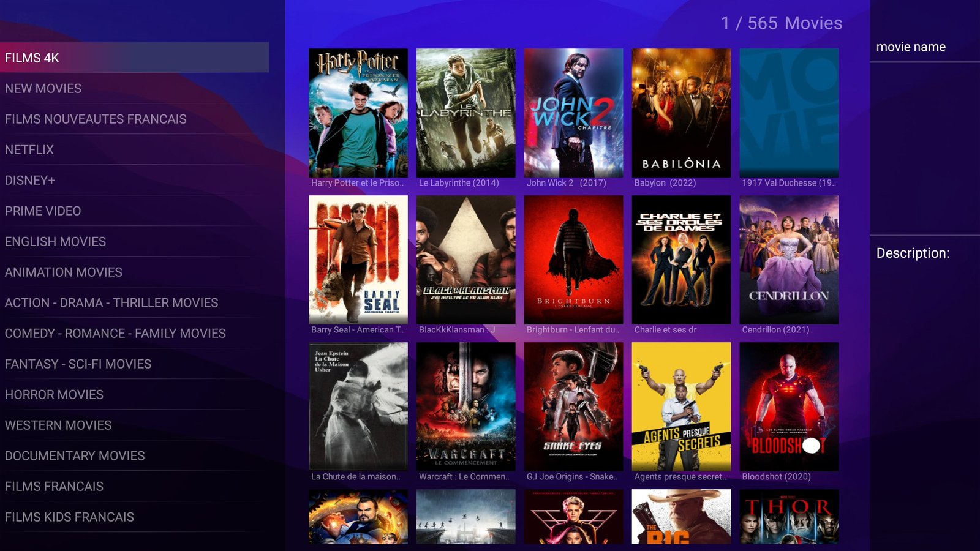The height and width of the screenshot is (551, 980).
Task: Choose the Agents presque secrets poster
Action: pyautogui.click(x=681, y=407)
